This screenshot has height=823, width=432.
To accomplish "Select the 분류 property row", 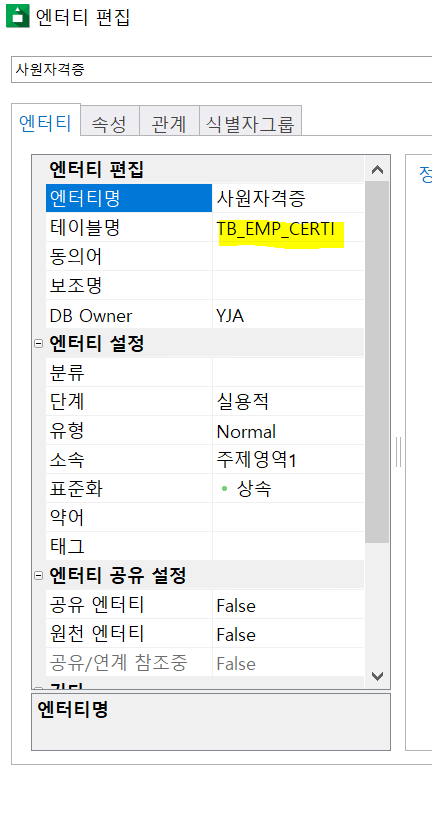I will [x=205, y=372].
